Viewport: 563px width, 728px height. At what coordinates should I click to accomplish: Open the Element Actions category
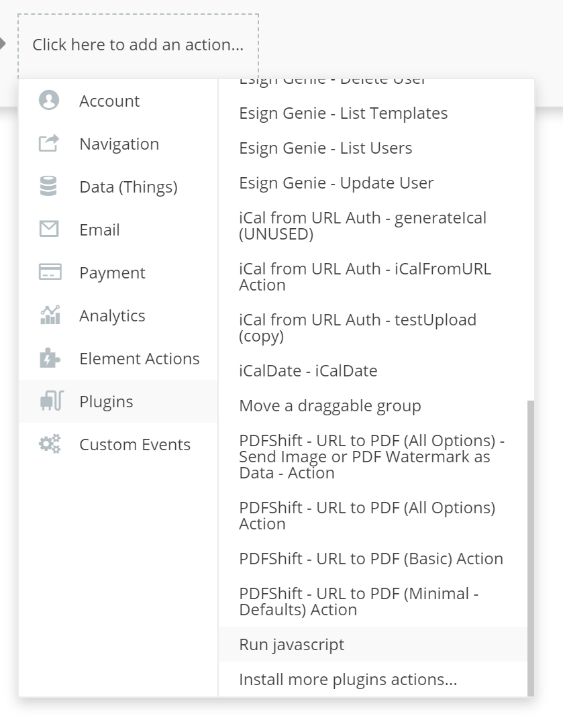coord(139,358)
